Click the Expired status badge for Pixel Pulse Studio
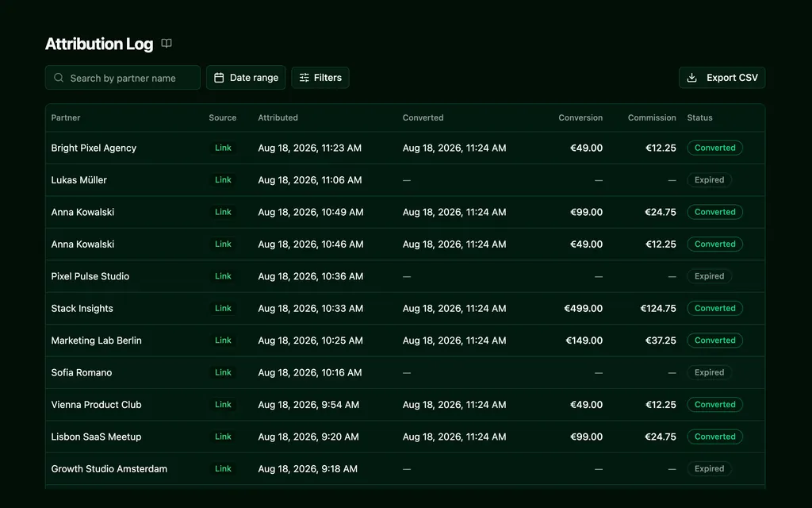Image resolution: width=812 pixels, height=508 pixels. (710, 276)
